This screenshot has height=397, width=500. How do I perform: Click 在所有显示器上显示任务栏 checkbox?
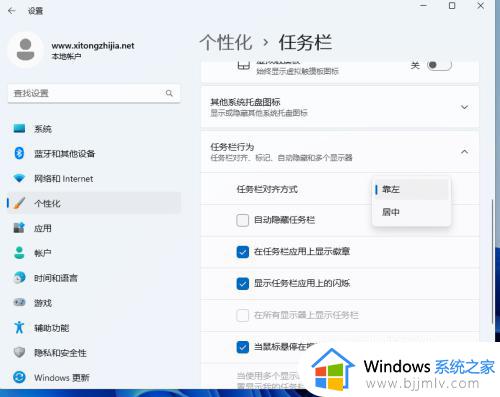pyautogui.click(x=243, y=315)
